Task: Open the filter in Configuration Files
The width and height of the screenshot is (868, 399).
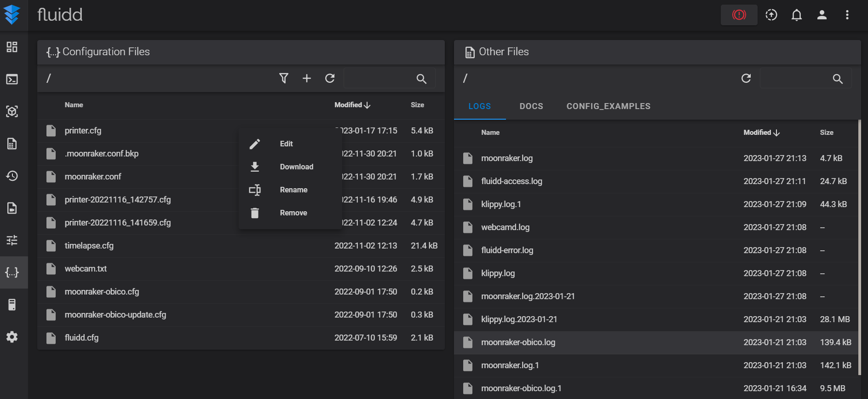Action: 284,78
